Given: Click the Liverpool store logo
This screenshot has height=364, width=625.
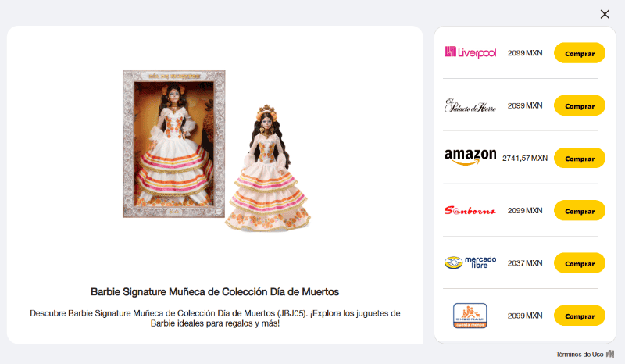Looking at the screenshot, I should pos(470,52).
